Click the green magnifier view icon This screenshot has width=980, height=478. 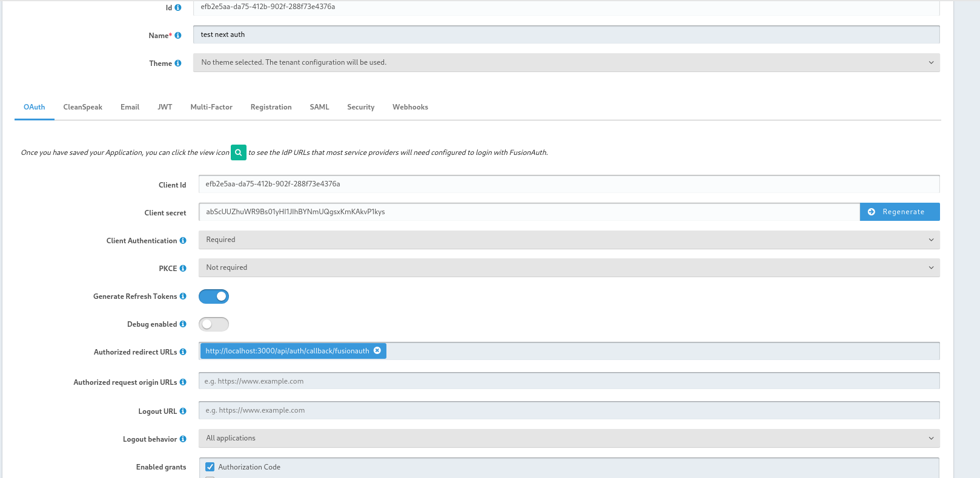point(239,152)
